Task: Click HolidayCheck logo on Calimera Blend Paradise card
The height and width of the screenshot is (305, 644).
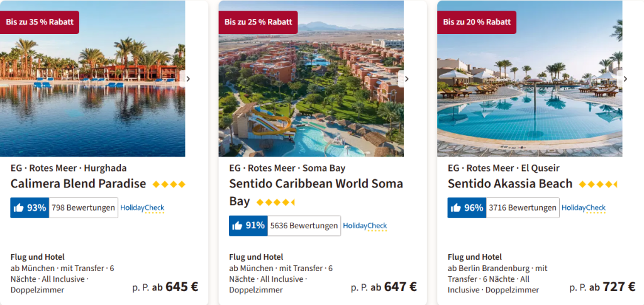Action: [142, 208]
